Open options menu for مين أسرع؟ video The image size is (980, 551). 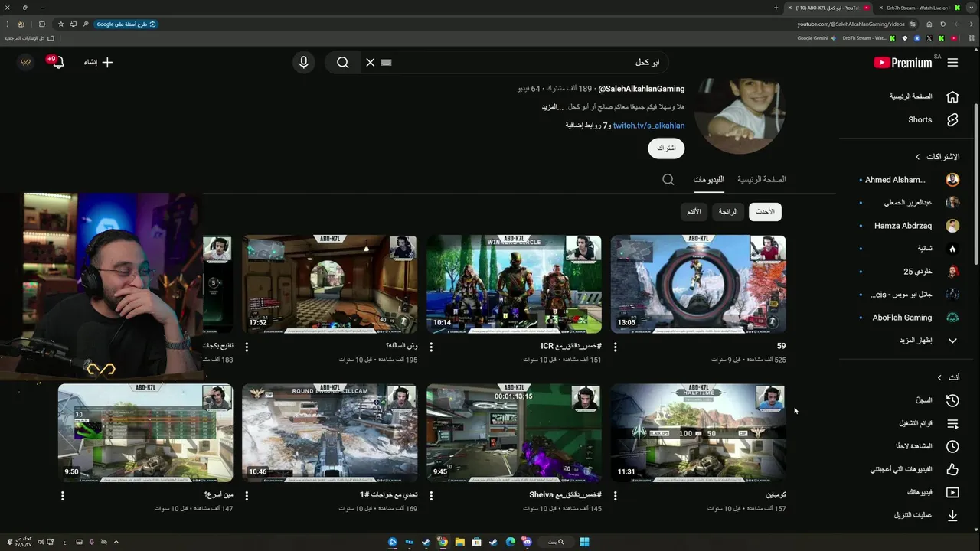[x=63, y=496]
